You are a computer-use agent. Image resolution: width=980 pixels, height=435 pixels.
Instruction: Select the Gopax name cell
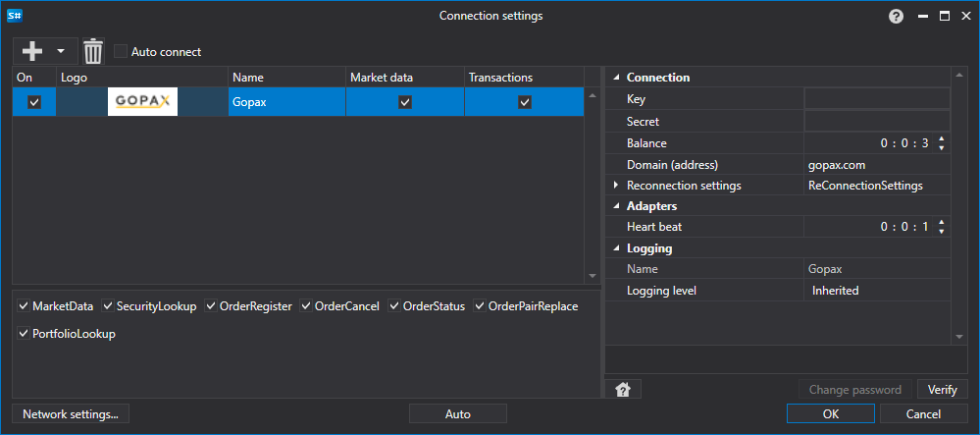pos(286,102)
